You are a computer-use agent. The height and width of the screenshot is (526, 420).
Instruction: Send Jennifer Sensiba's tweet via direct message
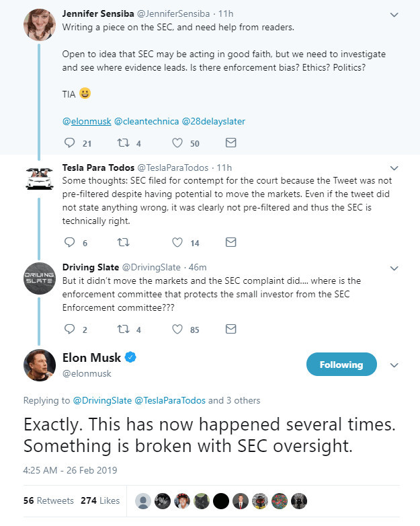(230, 143)
